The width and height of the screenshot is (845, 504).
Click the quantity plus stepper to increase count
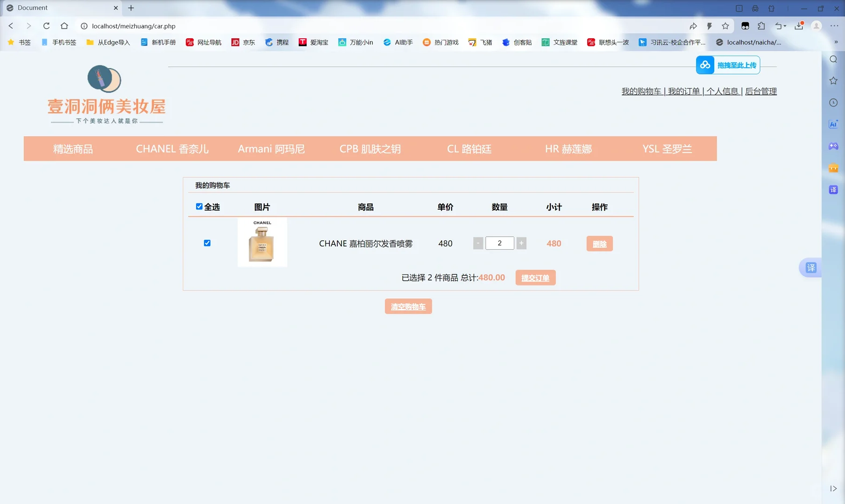tap(521, 243)
